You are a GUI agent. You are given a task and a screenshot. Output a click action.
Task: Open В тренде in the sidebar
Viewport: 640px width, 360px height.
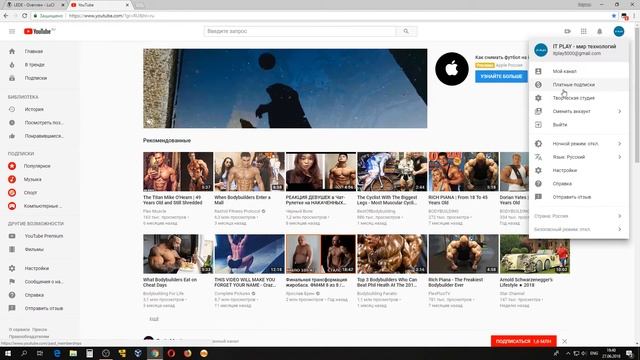[40, 65]
